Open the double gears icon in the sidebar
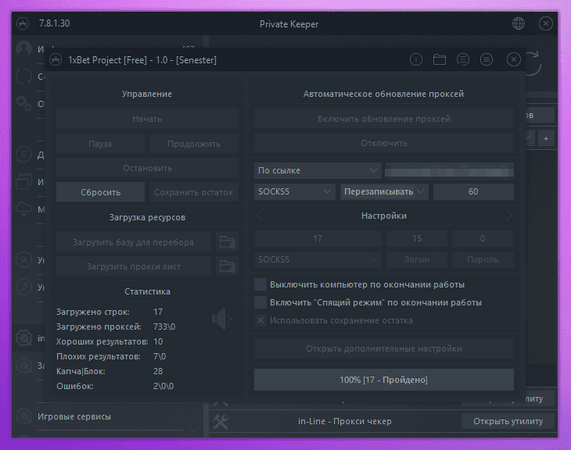 coord(24,103)
